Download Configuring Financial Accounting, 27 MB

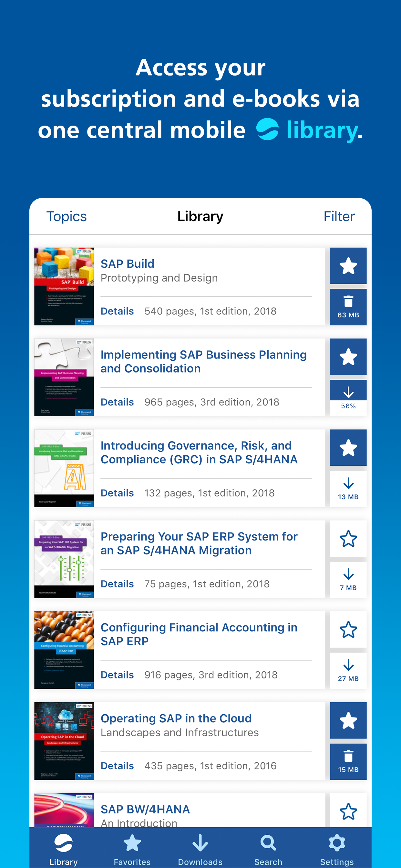(x=348, y=671)
